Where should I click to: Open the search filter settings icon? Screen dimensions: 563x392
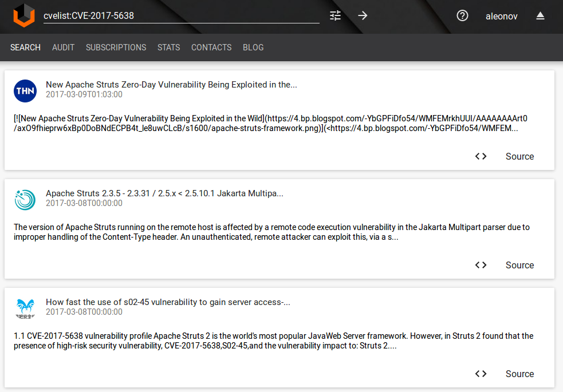(x=336, y=15)
